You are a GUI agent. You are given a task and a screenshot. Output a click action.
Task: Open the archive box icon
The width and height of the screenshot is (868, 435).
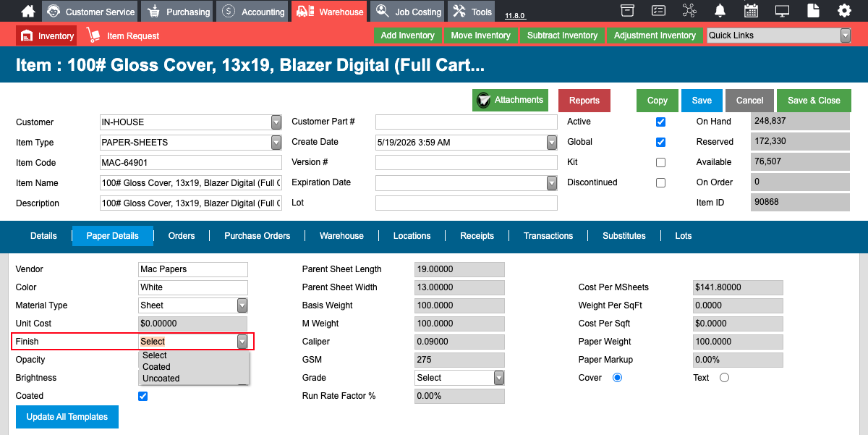point(627,11)
